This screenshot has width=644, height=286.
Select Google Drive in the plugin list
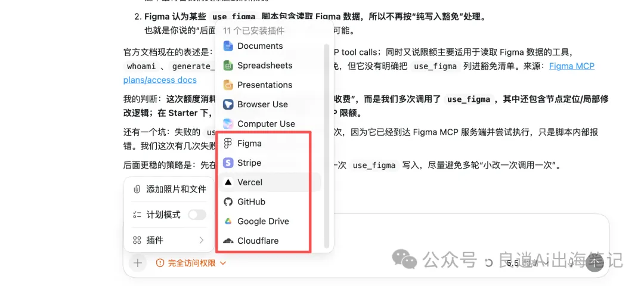(x=270, y=221)
